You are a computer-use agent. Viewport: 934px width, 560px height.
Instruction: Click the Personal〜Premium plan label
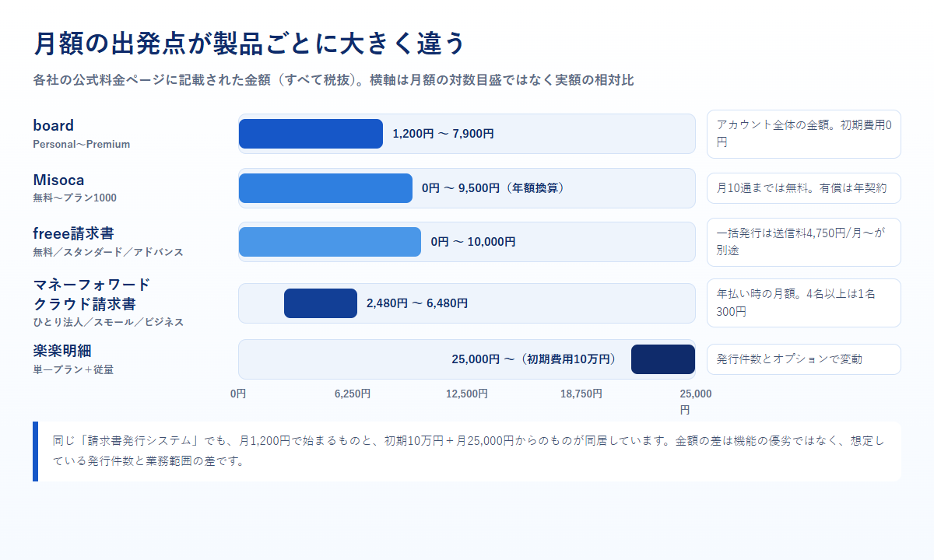(x=82, y=144)
